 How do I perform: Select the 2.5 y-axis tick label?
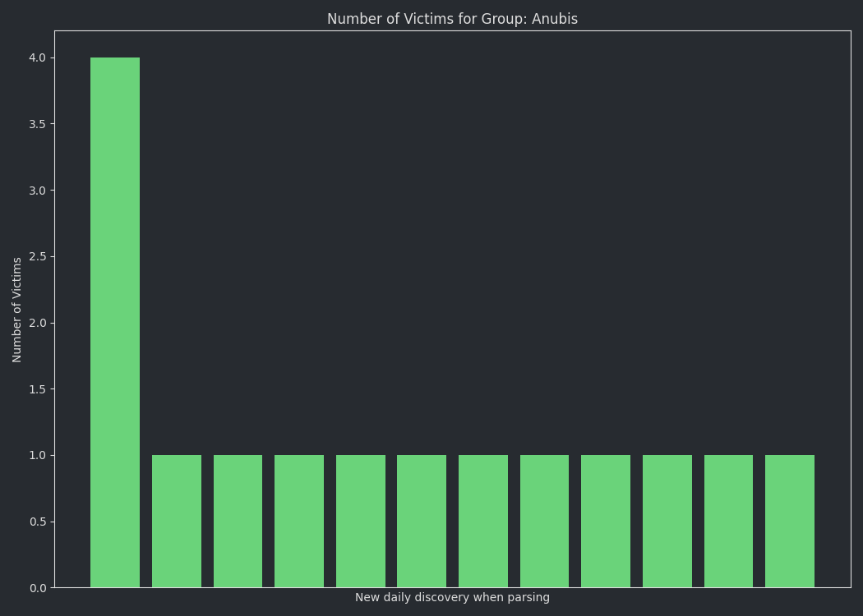tap(38, 256)
